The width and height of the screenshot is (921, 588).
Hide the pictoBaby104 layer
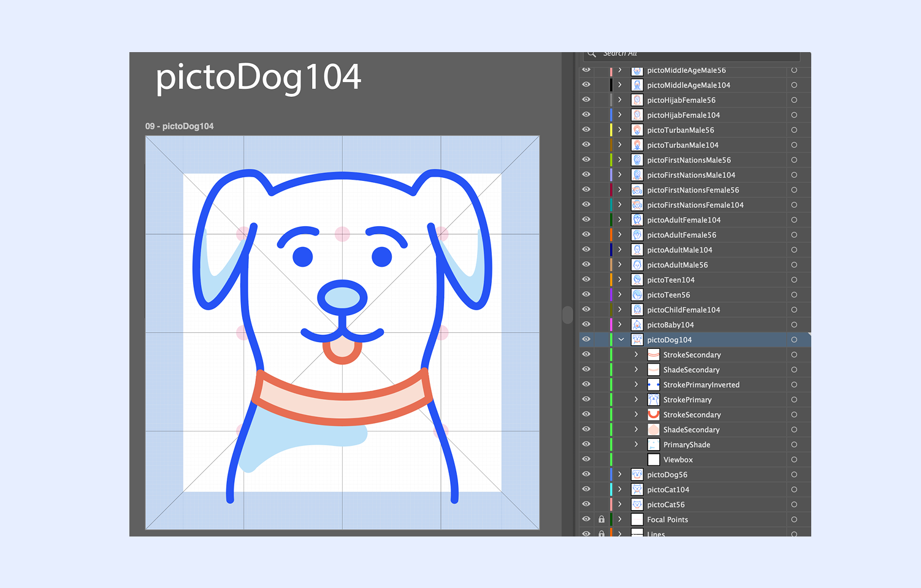click(586, 324)
